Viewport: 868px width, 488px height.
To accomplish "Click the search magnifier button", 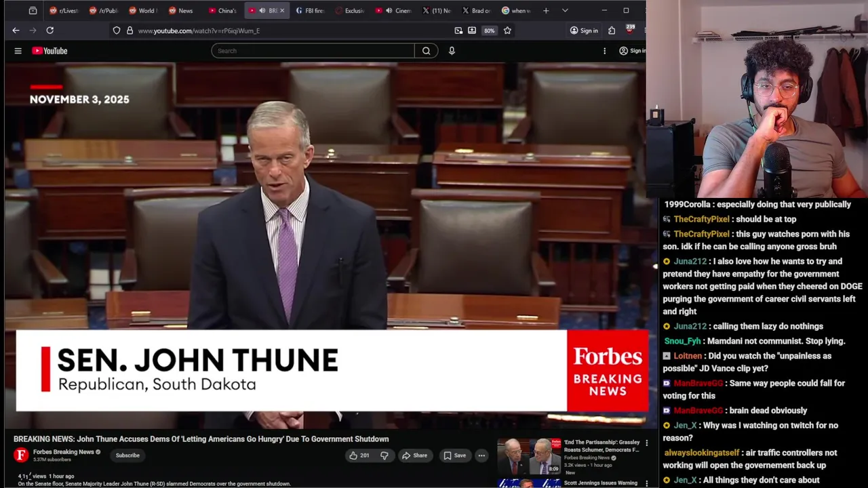I will point(426,51).
